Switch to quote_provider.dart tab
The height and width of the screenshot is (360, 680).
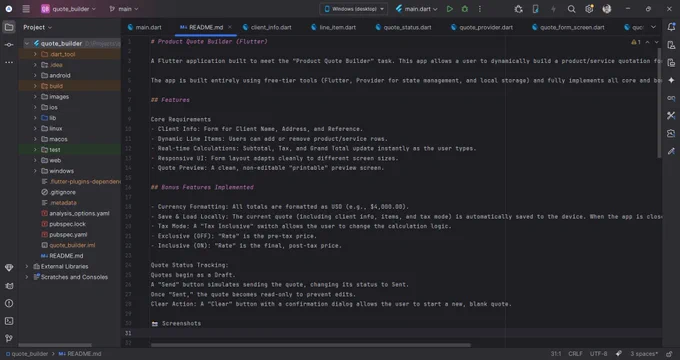coord(482,27)
